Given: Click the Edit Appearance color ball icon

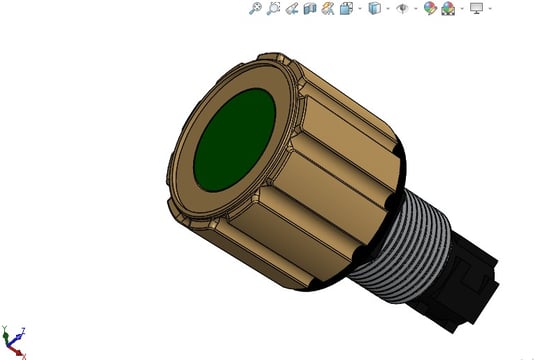Looking at the screenshot, I should click(430, 8).
